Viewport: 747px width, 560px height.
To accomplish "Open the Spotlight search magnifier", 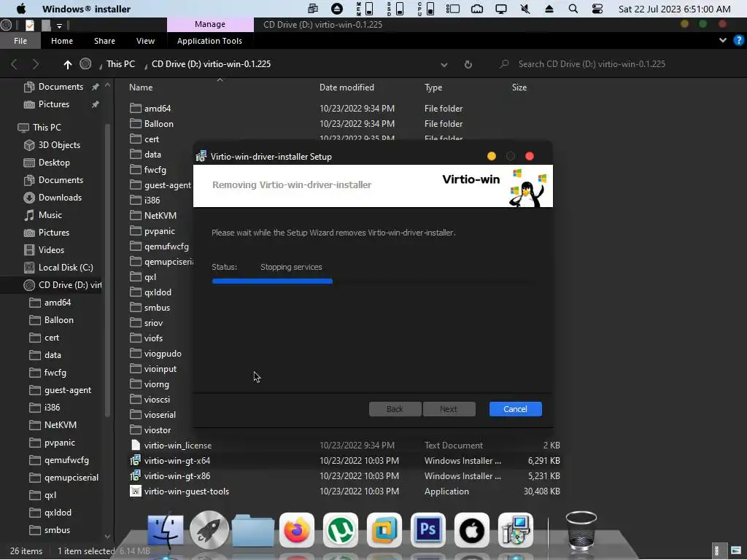I will (x=573, y=9).
